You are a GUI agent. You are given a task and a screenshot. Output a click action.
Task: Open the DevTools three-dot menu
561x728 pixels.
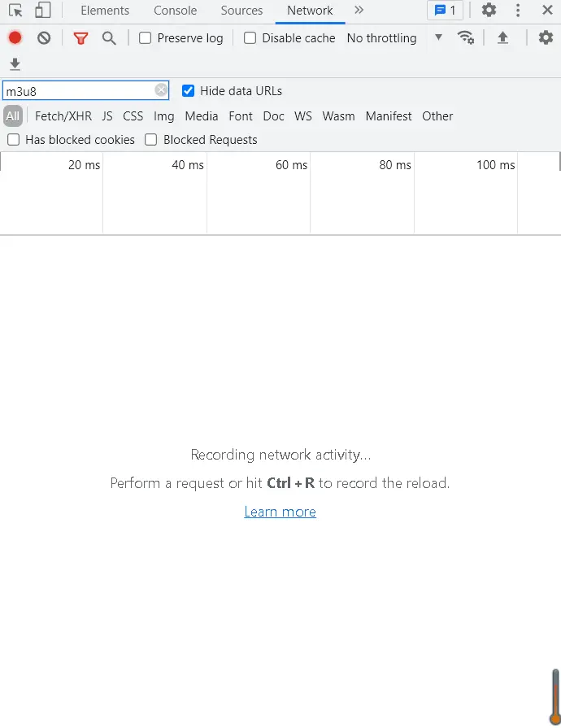[518, 11]
